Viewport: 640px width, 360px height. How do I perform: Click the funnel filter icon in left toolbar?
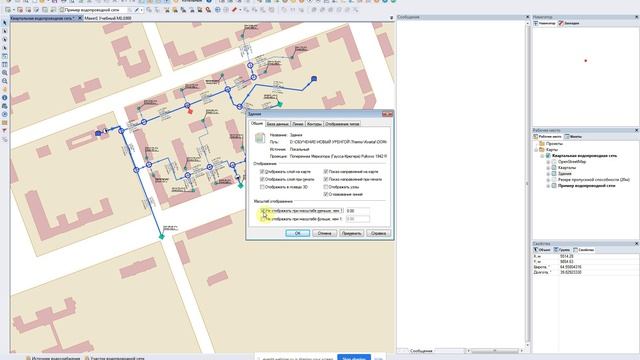coord(5,131)
